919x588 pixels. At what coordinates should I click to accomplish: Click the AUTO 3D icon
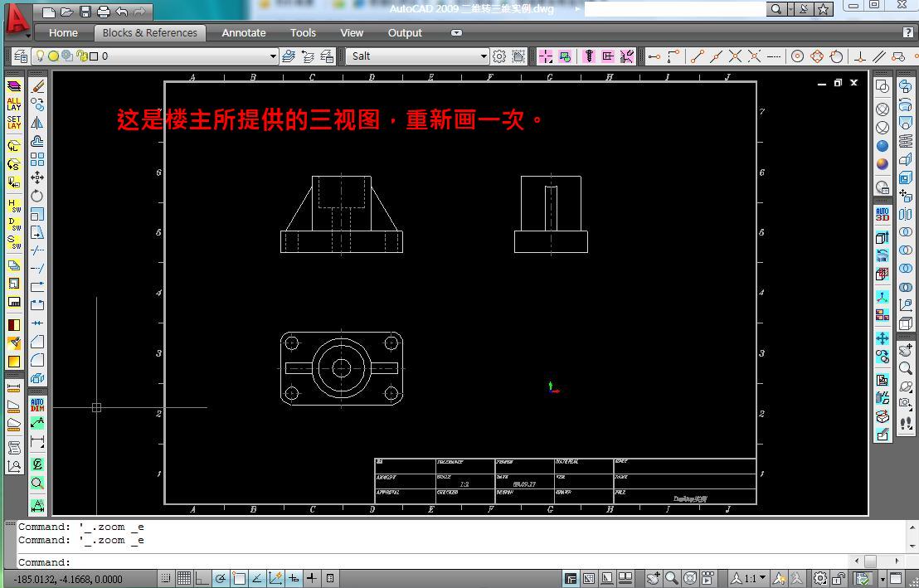882,215
